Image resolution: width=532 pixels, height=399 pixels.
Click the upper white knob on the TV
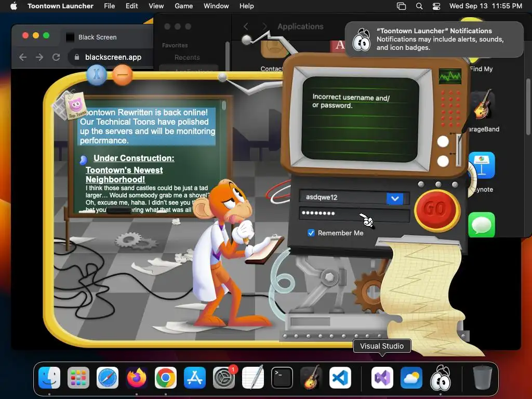pyautogui.click(x=443, y=141)
